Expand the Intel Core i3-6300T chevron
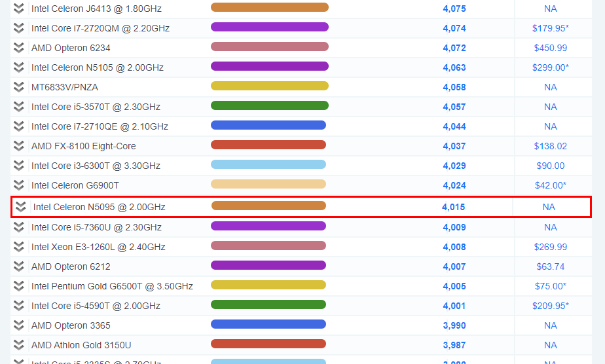Image resolution: width=605 pixels, height=364 pixels. point(18,166)
